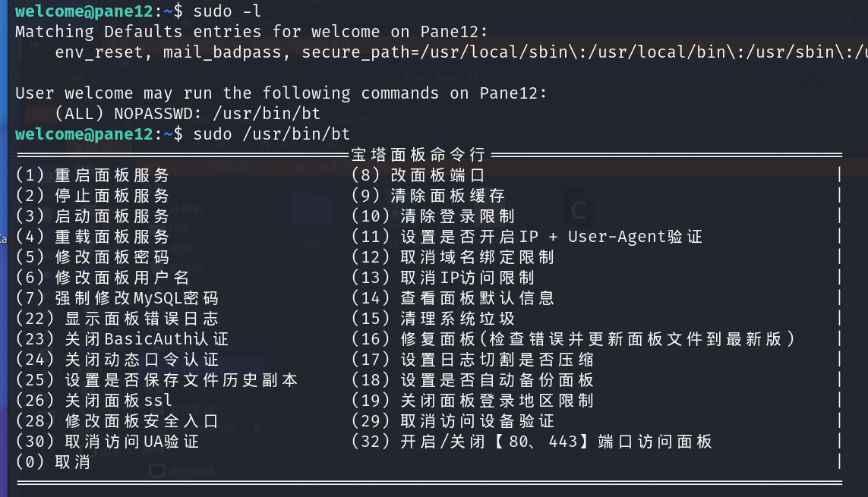This screenshot has width=868, height=497.
Task: Click the "sudo -l" command on first line
Action: tap(227, 11)
